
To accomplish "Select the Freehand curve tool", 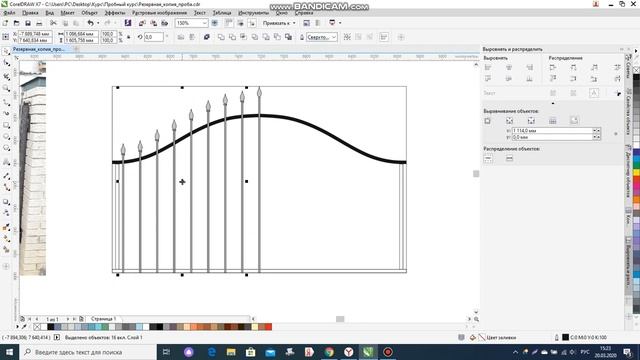I will click(x=6, y=102).
